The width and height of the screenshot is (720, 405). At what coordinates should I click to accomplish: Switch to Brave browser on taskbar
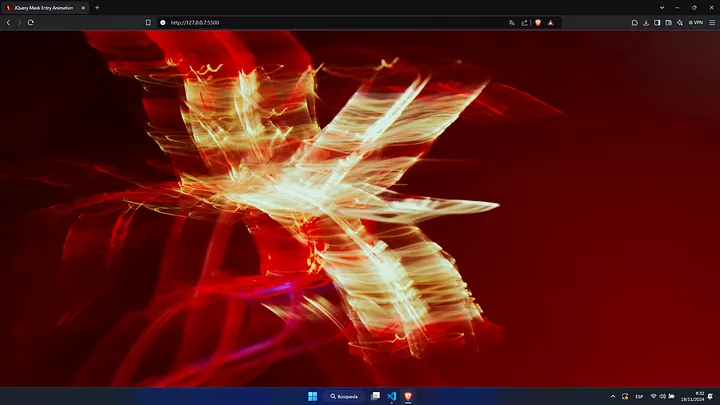pos(408,396)
